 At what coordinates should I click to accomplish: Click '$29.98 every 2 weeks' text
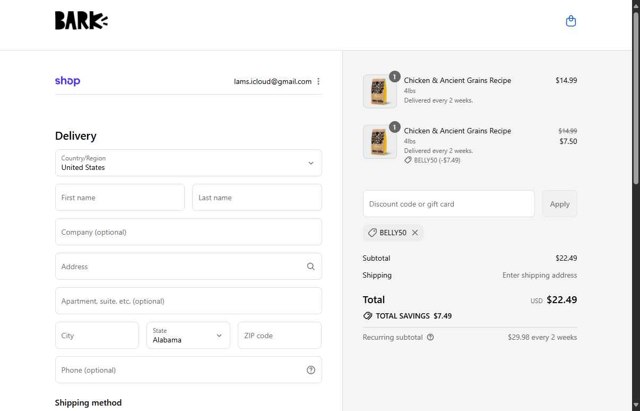(x=542, y=337)
